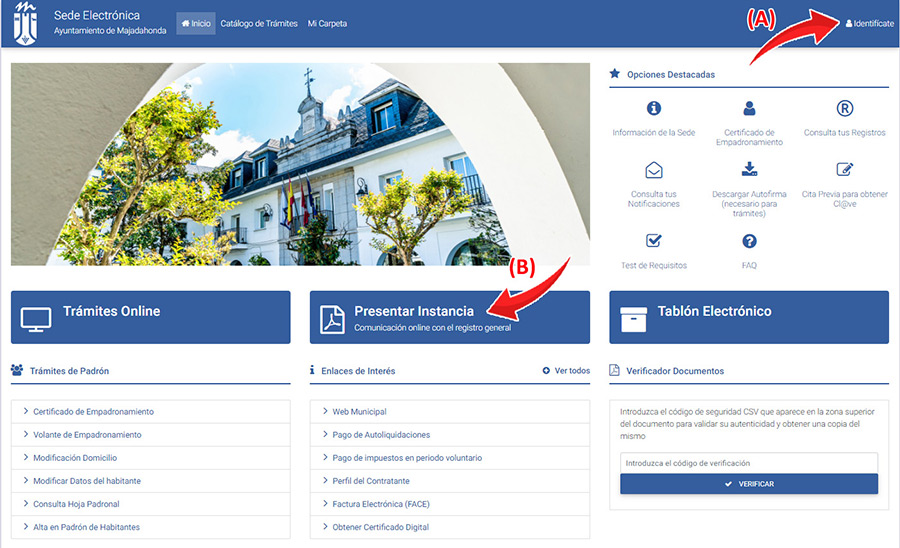Click the Majadahonda town hall logo
This screenshot has width=900, height=548.
(x=25, y=23)
